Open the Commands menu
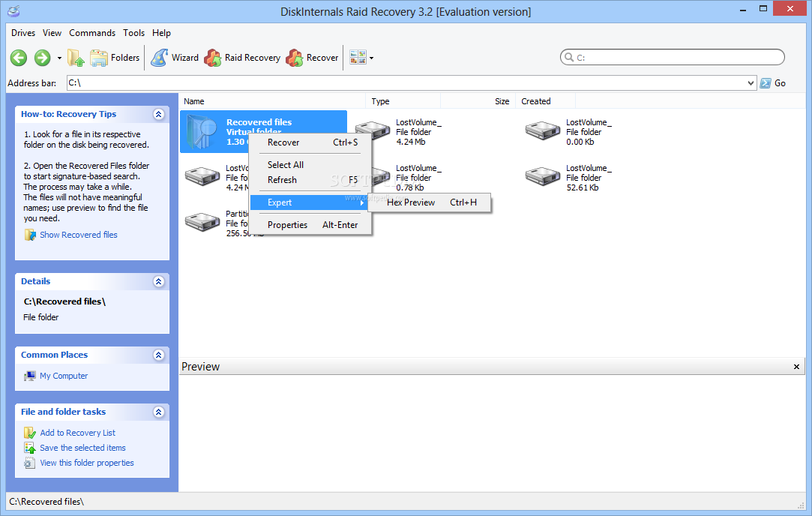This screenshot has width=812, height=516. pyautogui.click(x=92, y=33)
